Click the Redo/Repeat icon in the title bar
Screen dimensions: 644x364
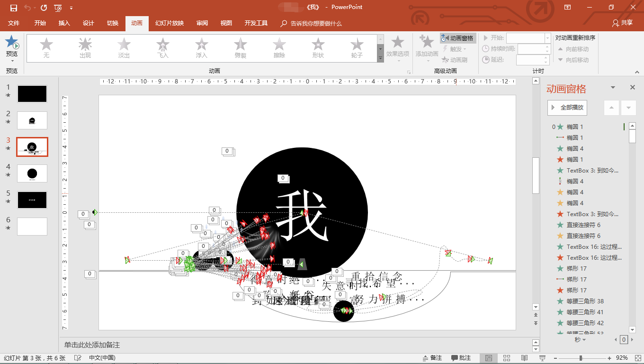[44, 8]
